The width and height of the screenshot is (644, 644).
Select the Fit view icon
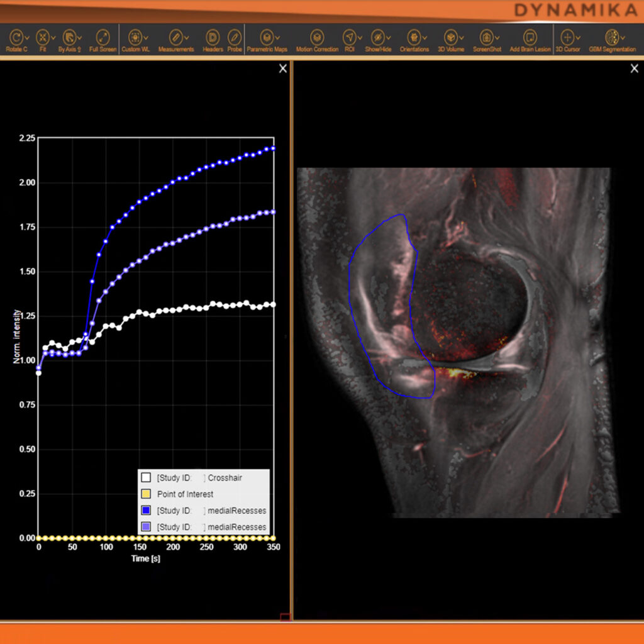tap(42, 37)
